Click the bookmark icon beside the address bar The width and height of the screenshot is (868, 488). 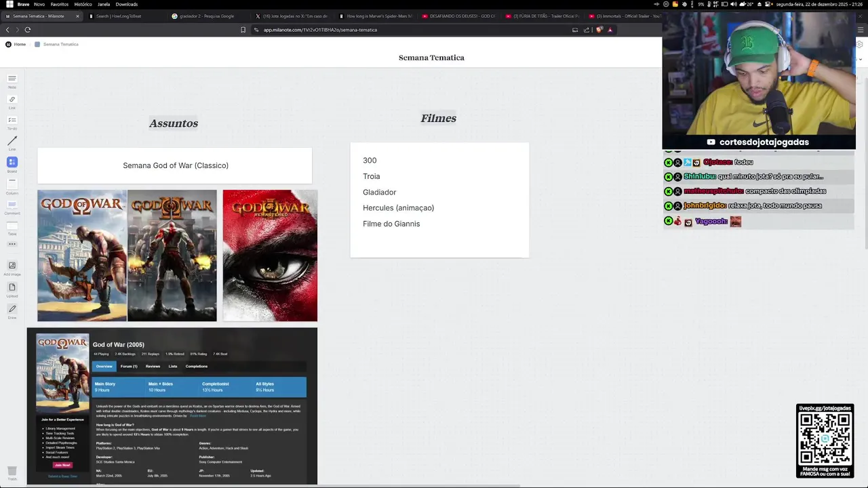(243, 30)
